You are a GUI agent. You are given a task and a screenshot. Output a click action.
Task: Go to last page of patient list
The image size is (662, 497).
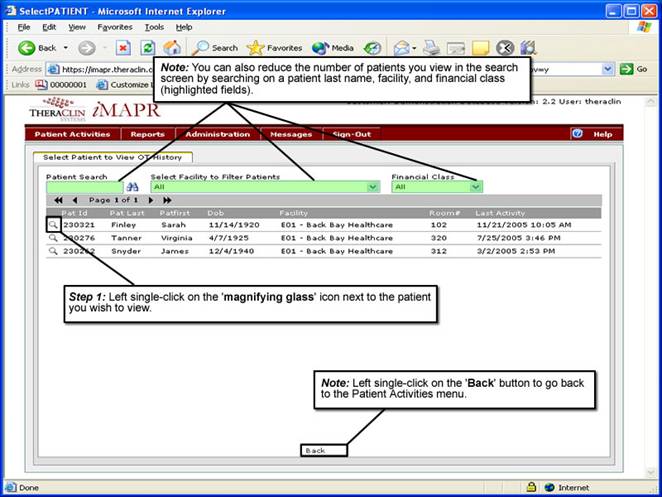click(167, 200)
